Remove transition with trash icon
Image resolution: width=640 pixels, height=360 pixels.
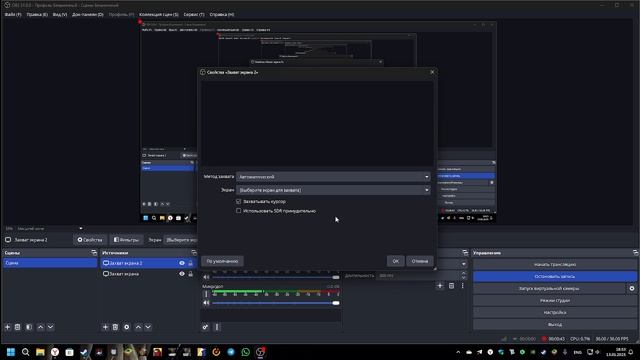(x=451, y=286)
